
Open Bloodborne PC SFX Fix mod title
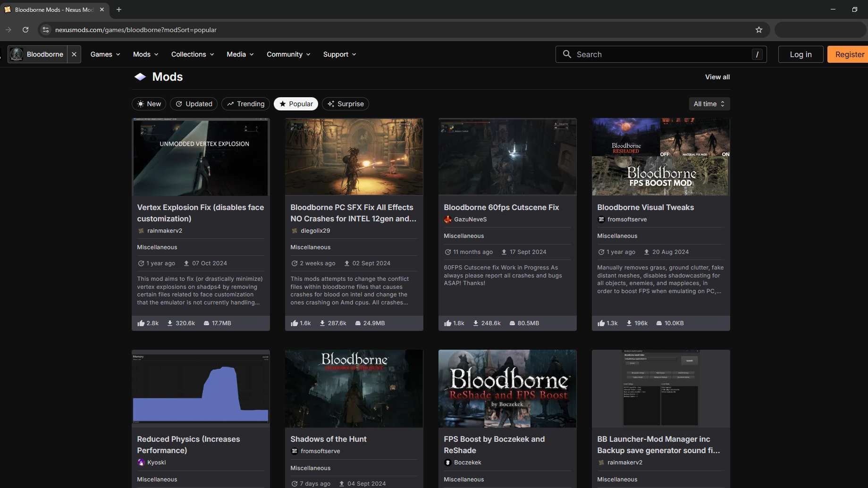[354, 213]
